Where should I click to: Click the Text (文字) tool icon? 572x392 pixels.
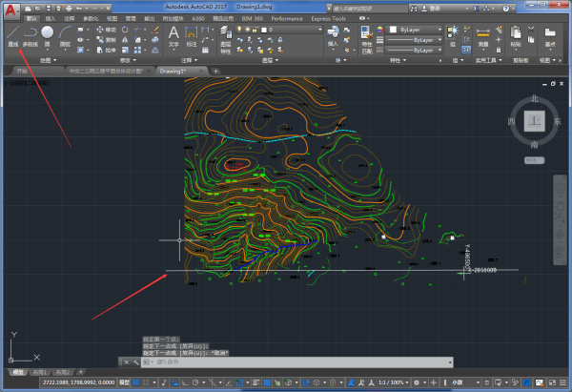[x=174, y=34]
